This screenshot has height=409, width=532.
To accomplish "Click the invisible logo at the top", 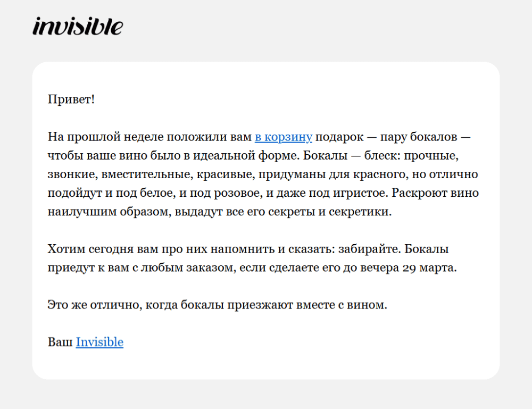I will [x=78, y=26].
